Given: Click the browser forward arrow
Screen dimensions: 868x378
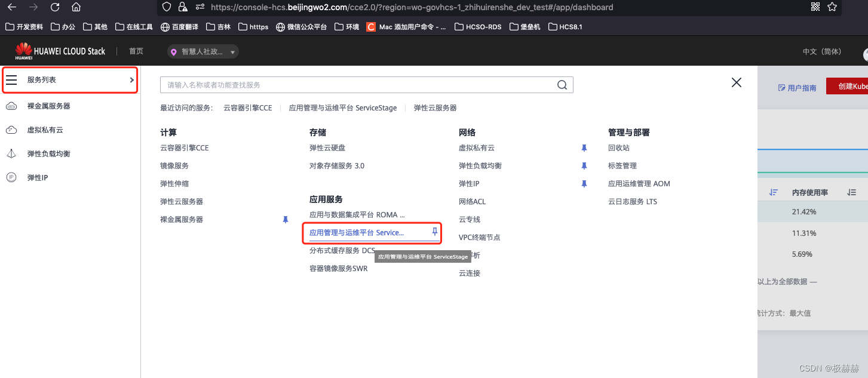Looking at the screenshot, I should pos(33,7).
